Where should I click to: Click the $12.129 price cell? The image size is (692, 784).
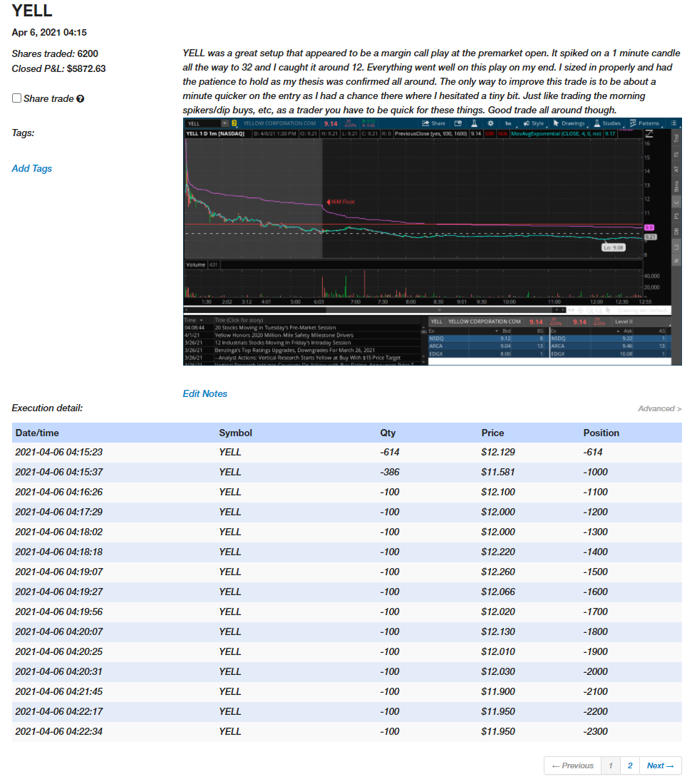498,452
